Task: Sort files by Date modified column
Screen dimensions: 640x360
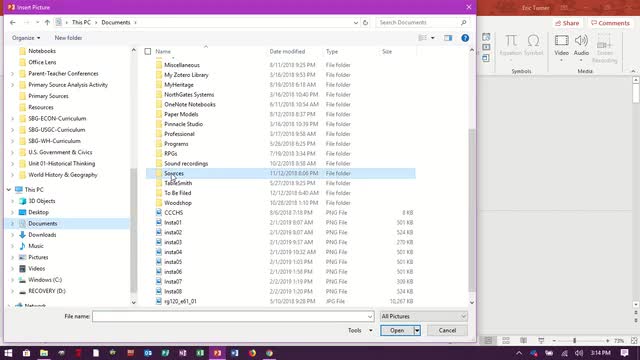Action: tap(287, 51)
